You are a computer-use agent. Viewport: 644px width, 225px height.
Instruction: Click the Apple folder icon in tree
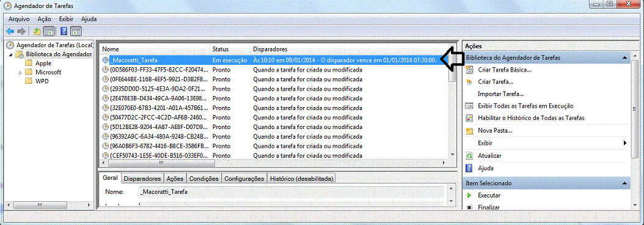tap(28, 63)
